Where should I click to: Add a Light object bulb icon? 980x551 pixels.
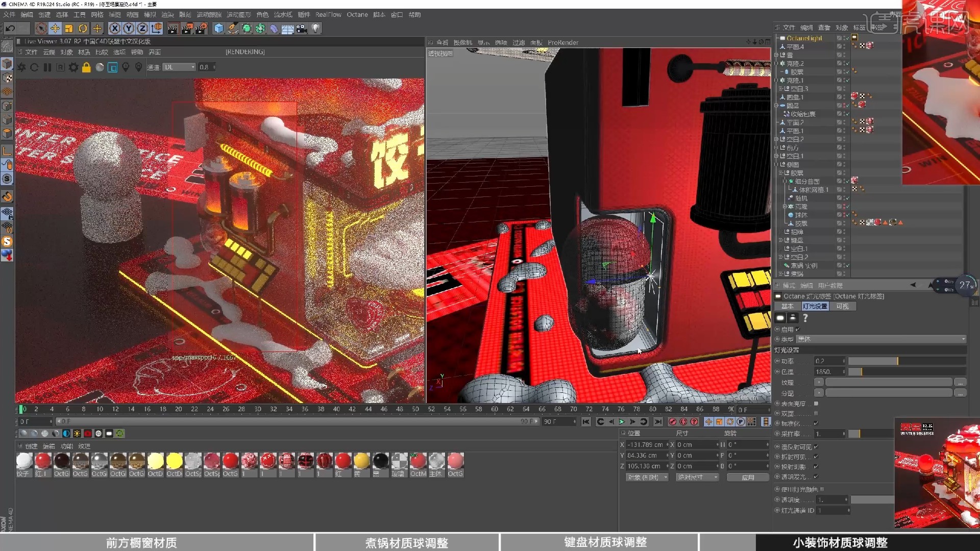(x=315, y=29)
